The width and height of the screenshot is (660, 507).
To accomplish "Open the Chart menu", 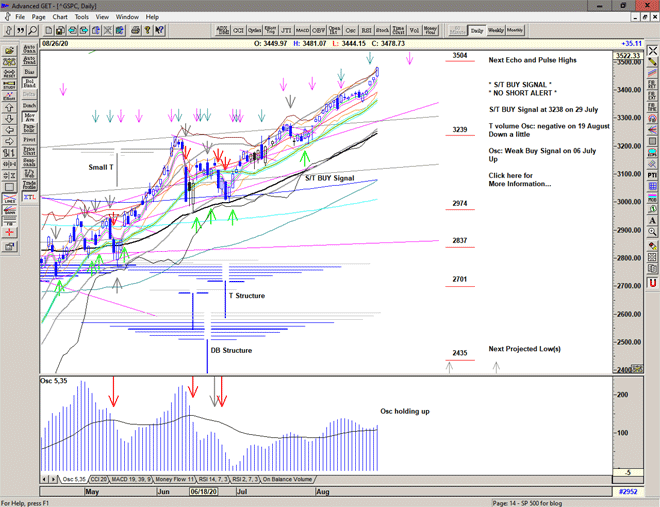I will [x=60, y=17].
